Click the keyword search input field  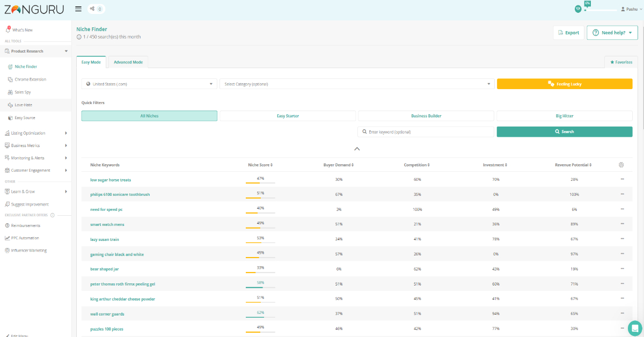click(426, 131)
